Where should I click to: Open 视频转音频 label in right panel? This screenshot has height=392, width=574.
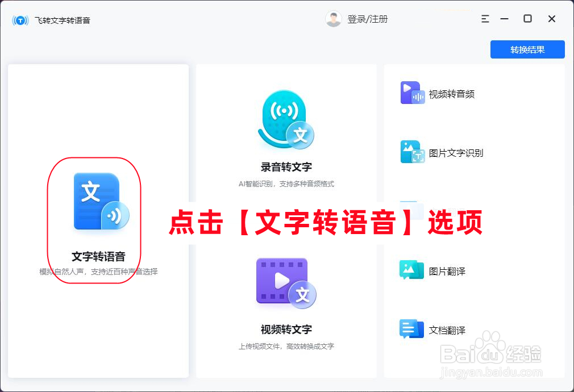pos(452,94)
